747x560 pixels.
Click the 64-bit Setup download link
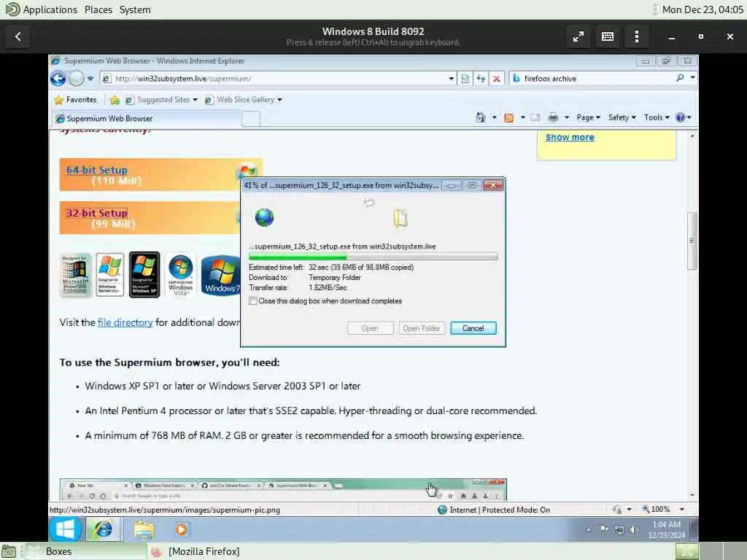[x=97, y=170]
